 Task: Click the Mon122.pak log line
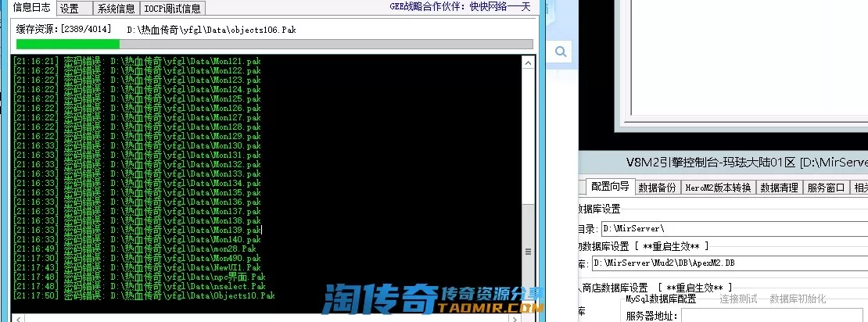click(x=136, y=70)
